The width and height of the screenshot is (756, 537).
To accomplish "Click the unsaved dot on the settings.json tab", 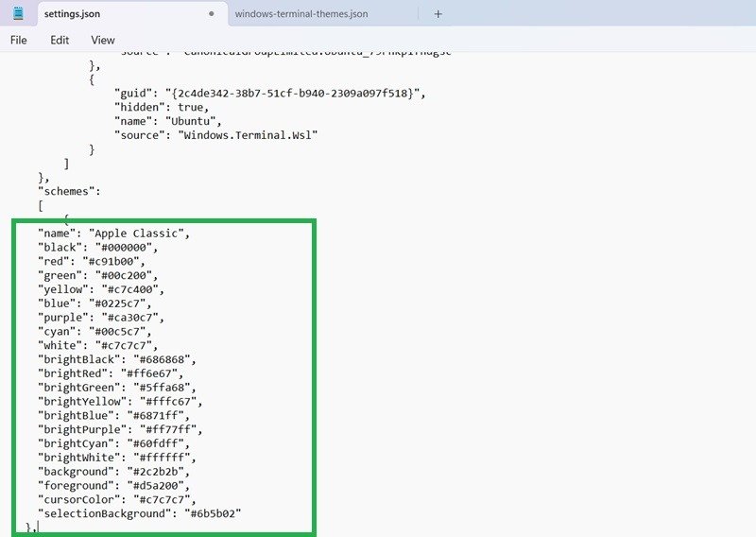I will coord(211,14).
